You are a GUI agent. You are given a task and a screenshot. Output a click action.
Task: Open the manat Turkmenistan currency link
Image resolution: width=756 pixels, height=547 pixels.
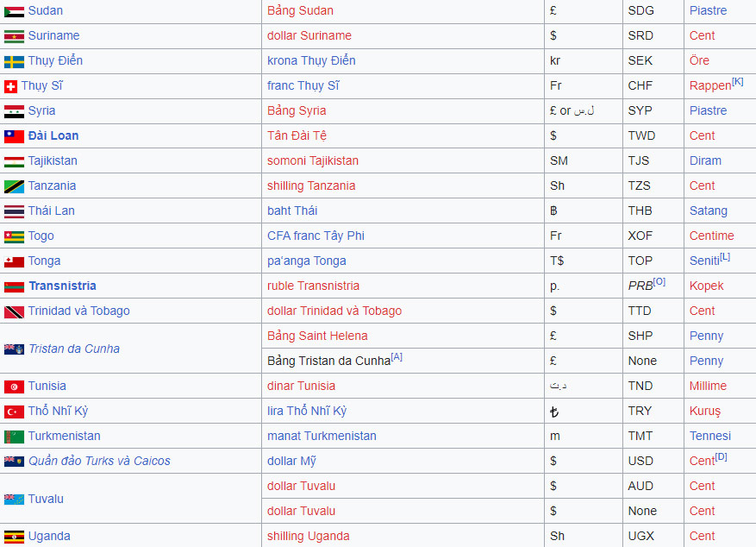(322, 436)
